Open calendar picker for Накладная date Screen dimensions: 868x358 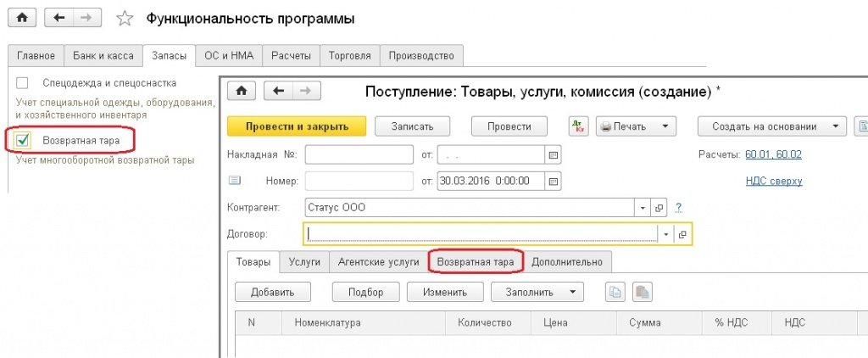pyautogui.click(x=554, y=155)
